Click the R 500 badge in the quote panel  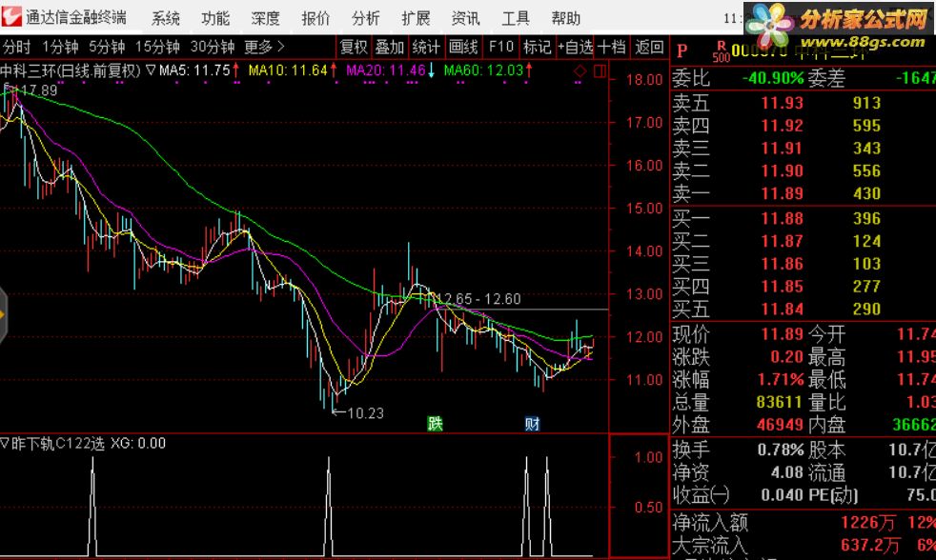[722, 51]
